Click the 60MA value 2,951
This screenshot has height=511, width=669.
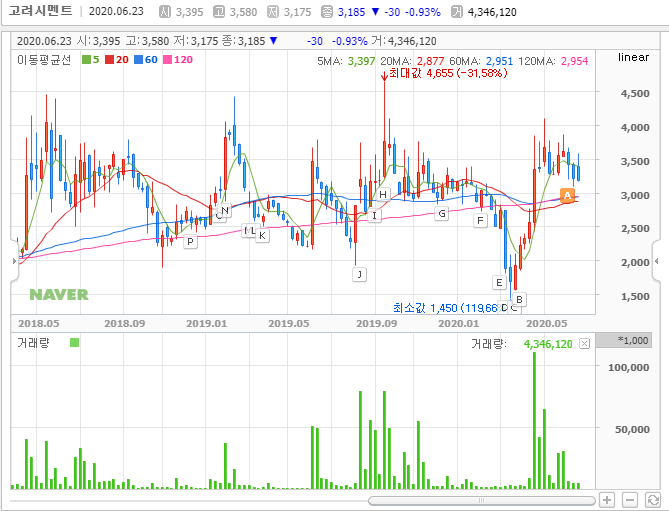point(499,61)
